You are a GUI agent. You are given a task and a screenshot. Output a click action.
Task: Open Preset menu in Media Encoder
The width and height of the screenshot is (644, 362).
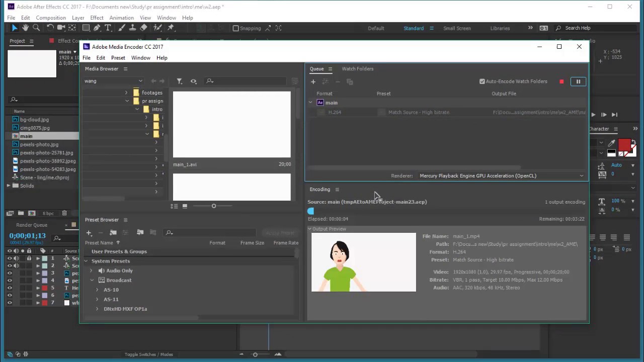coord(118,58)
